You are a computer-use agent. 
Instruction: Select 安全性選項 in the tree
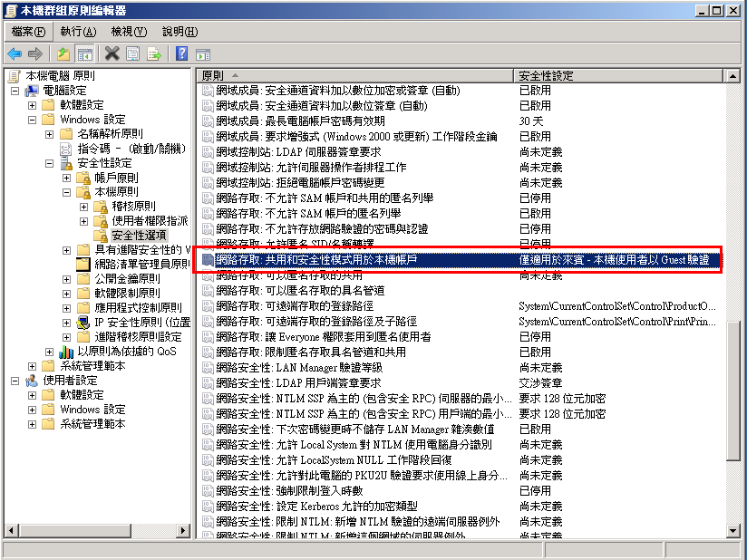[139, 236]
